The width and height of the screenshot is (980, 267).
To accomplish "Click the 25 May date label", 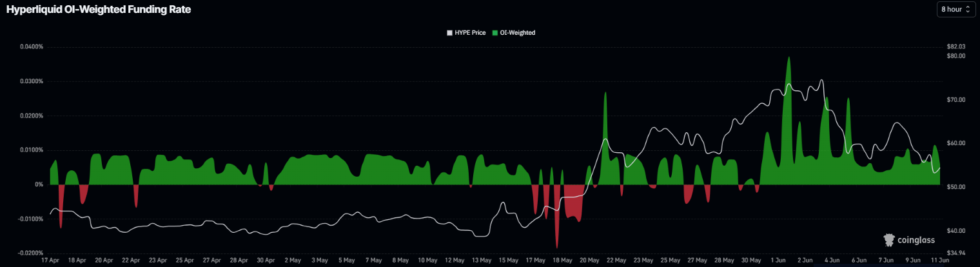I will (670, 260).
